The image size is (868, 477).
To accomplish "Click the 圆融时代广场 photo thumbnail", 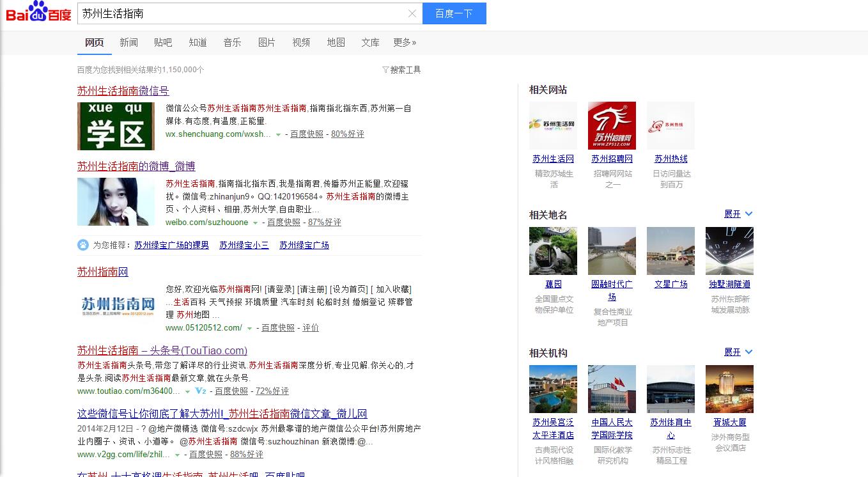I will [612, 251].
